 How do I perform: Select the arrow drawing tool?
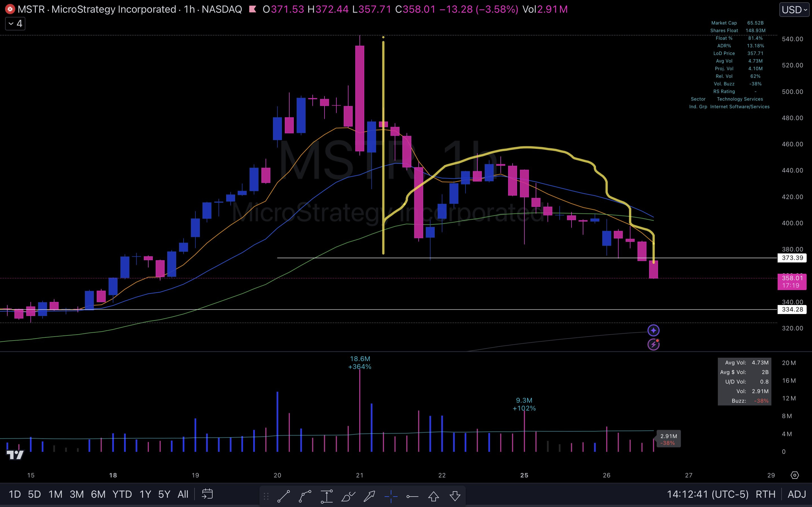tap(369, 496)
